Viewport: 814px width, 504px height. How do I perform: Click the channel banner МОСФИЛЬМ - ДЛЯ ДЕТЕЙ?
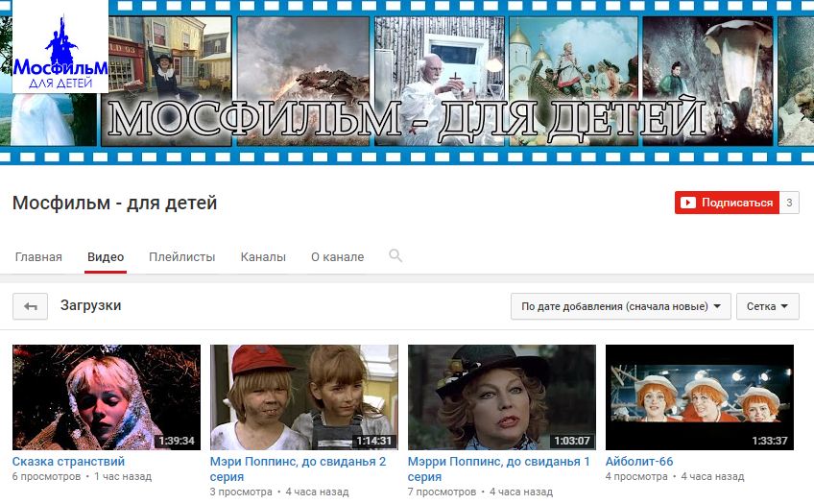(x=407, y=82)
